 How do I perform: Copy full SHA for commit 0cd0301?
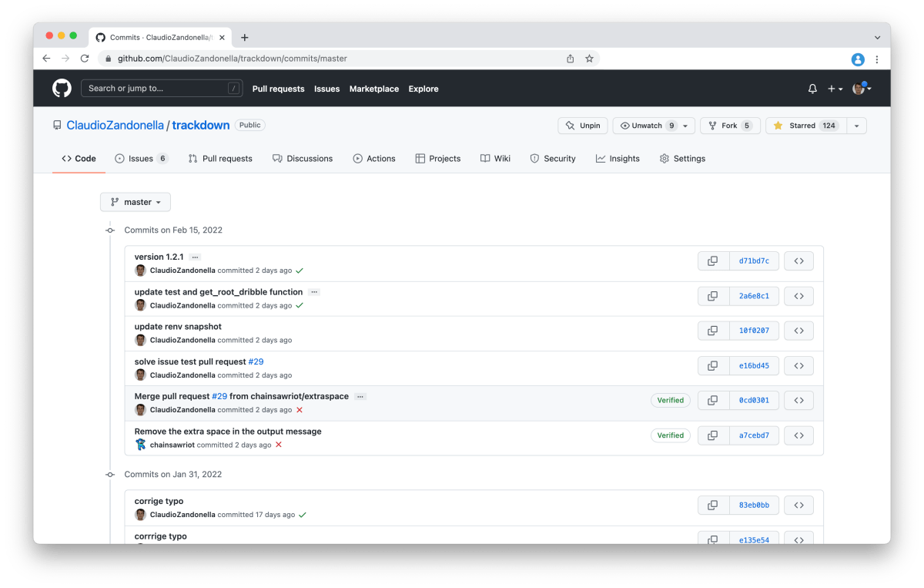[713, 401]
